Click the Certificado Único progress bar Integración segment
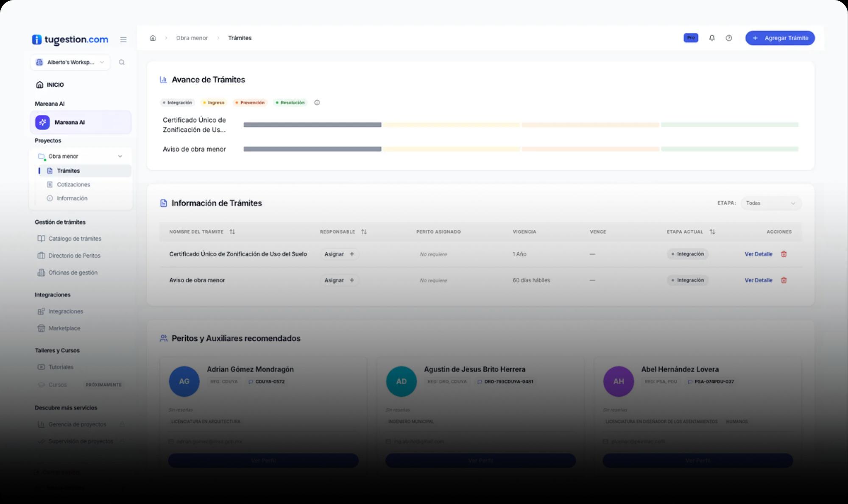The width and height of the screenshot is (848, 504). coord(312,125)
